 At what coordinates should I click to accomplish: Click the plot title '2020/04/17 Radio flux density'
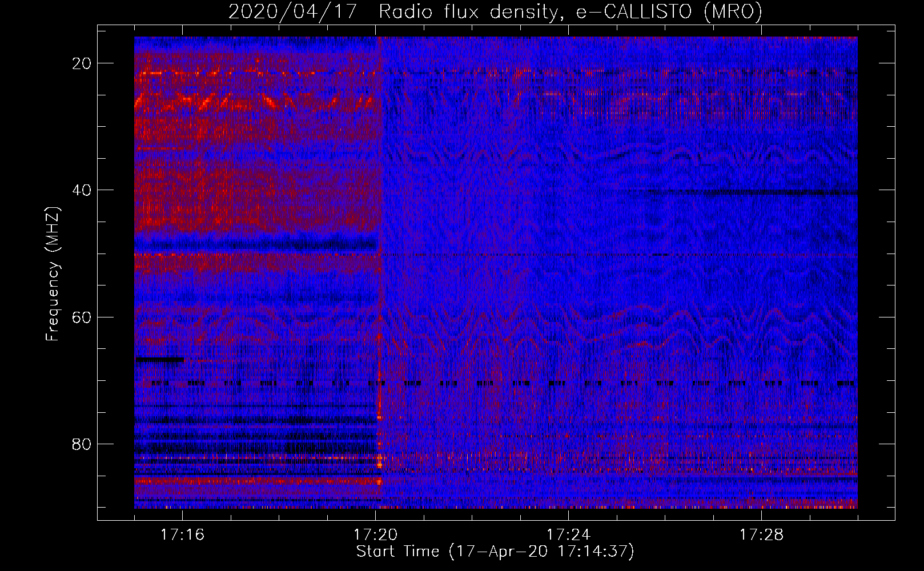[495, 11]
